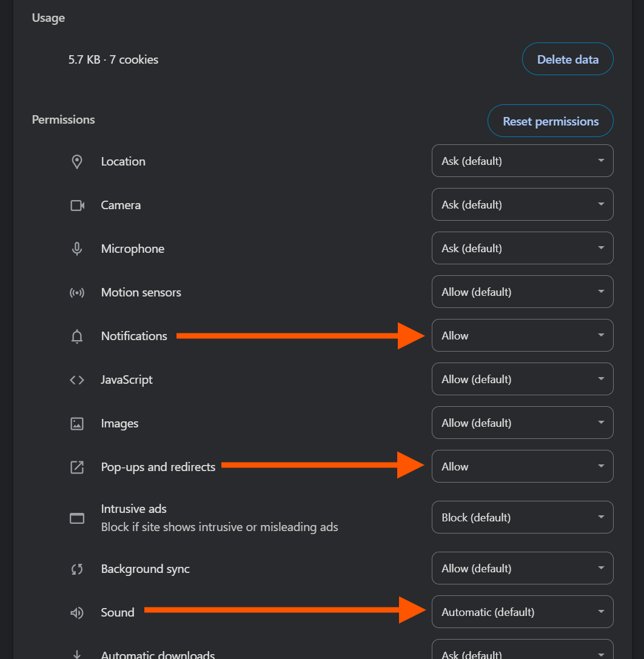
Task: Click the Reset permissions button
Action: point(551,121)
